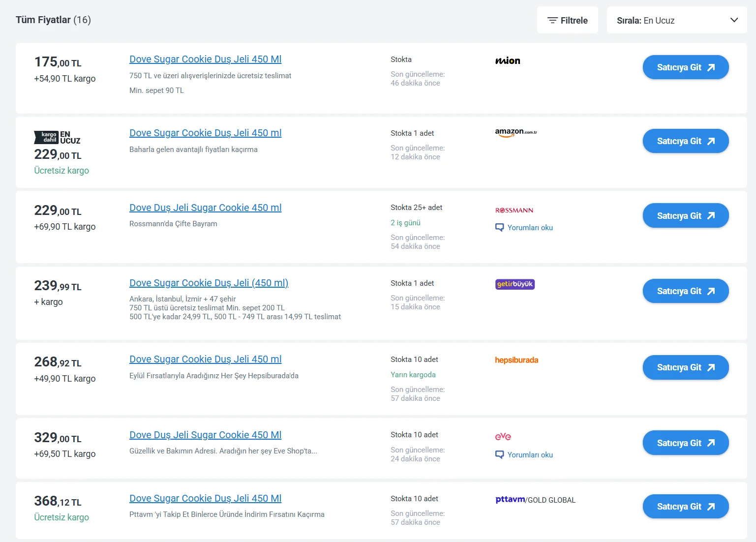Expand the Sırala: En Ucuz sorting dropdown
This screenshot has height=542, width=756.
(x=677, y=20)
